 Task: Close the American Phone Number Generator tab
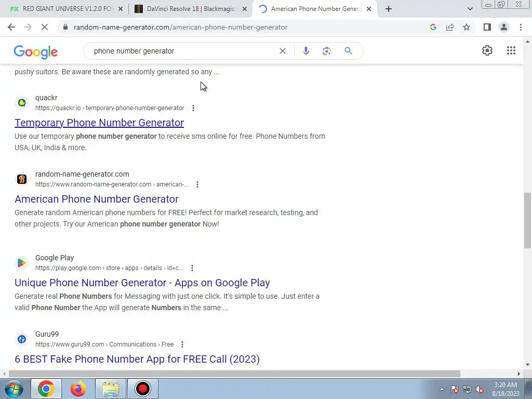coord(369,9)
